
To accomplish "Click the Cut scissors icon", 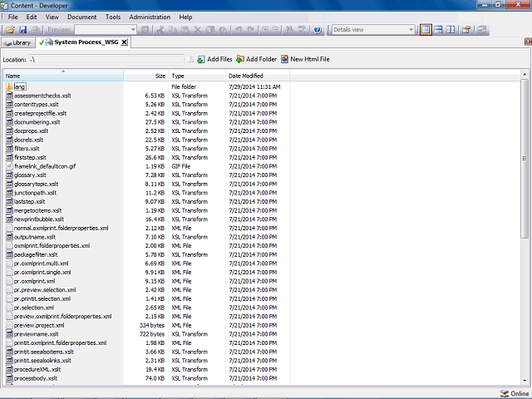I will click(160, 30).
